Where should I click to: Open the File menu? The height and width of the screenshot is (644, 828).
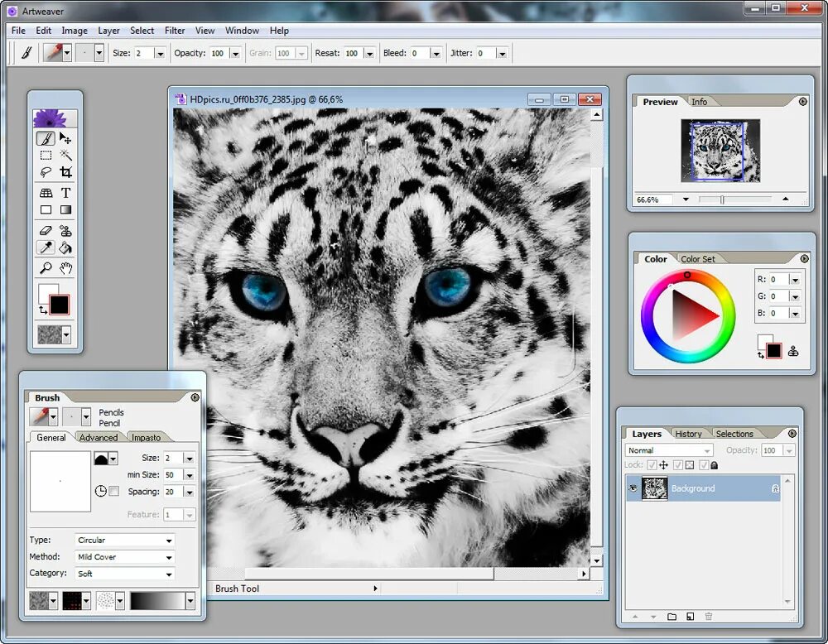[x=18, y=31]
